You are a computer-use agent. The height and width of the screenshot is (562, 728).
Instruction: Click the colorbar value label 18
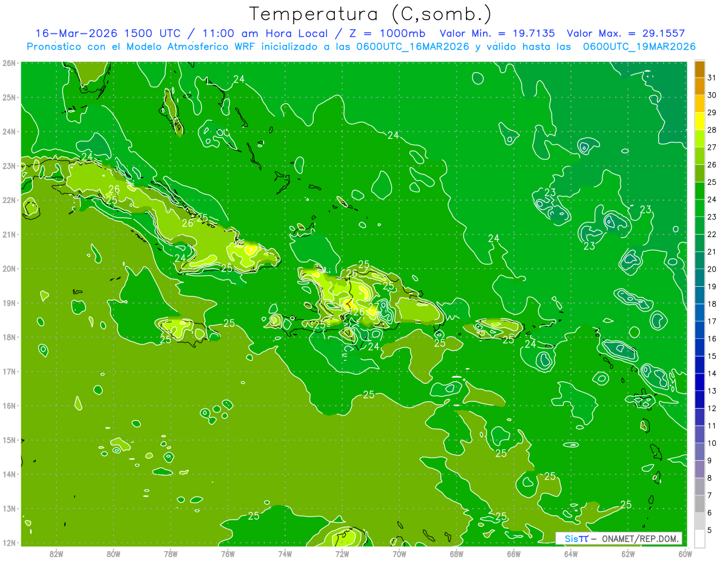click(x=712, y=304)
